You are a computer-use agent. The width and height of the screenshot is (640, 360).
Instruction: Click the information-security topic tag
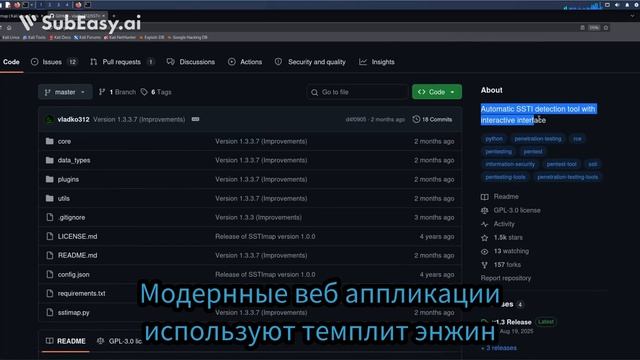point(510,164)
